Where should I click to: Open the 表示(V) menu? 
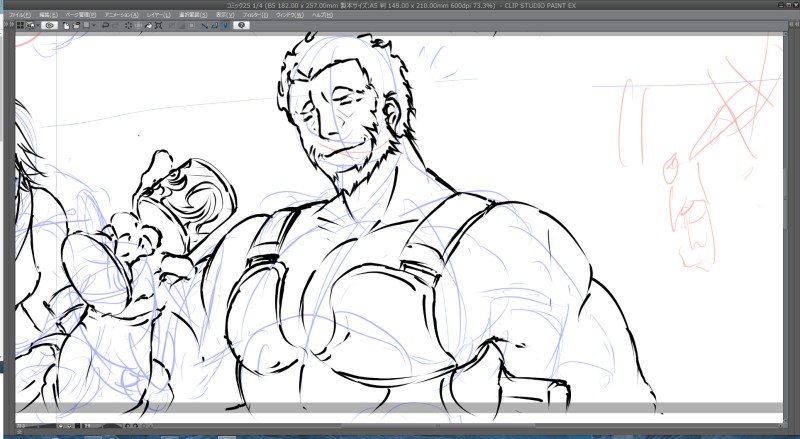point(224,15)
